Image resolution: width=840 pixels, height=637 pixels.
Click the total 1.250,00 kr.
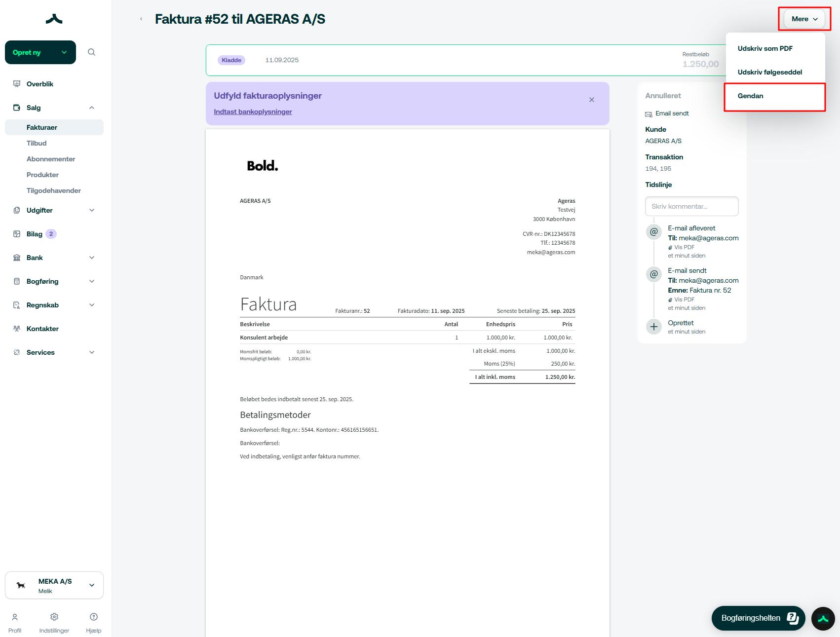pyautogui.click(x=560, y=377)
